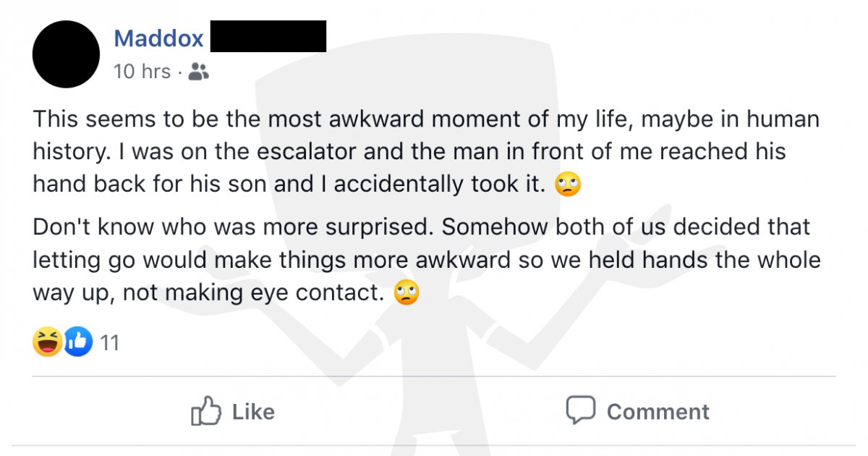The image size is (868, 456).
Task: View the reaction count showing 11
Action: 109,342
